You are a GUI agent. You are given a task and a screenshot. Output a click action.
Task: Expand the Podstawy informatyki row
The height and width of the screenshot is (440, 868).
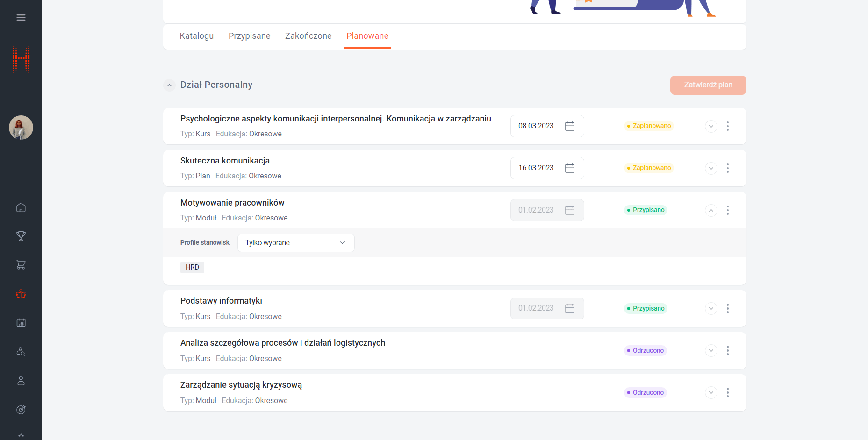coord(710,308)
